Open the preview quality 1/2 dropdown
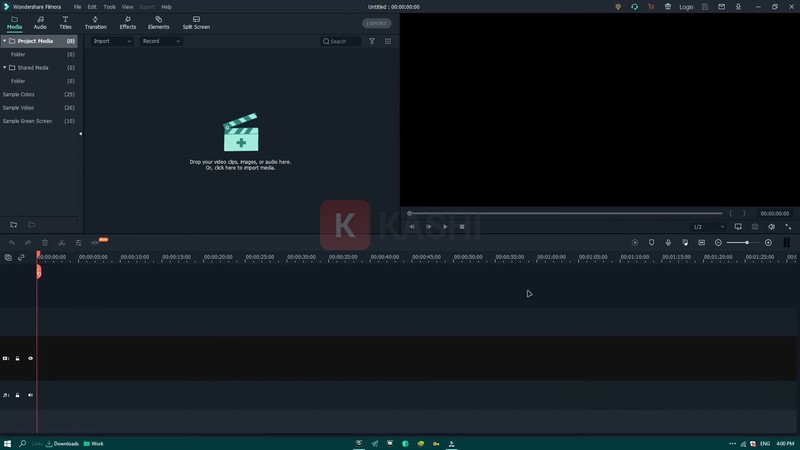 [x=709, y=227]
